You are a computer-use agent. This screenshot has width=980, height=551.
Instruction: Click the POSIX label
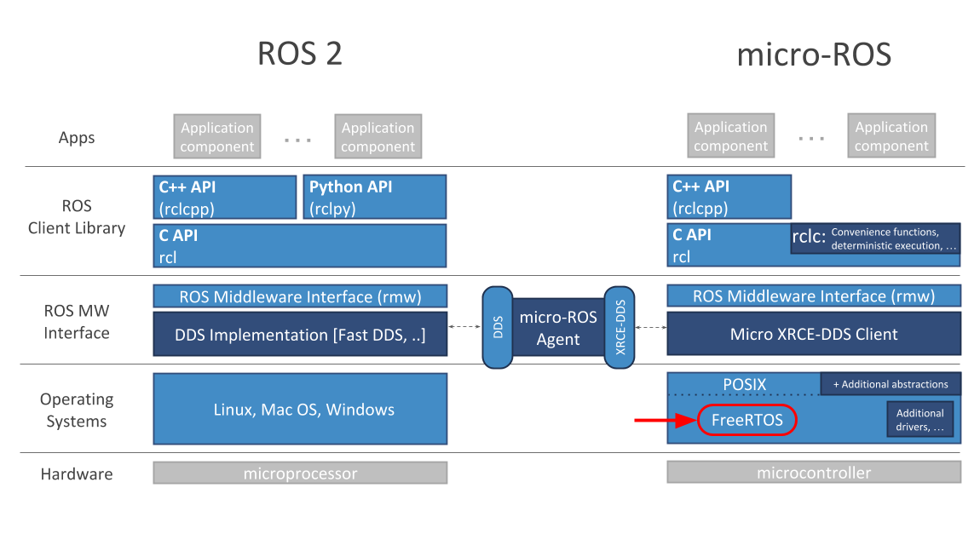(745, 384)
